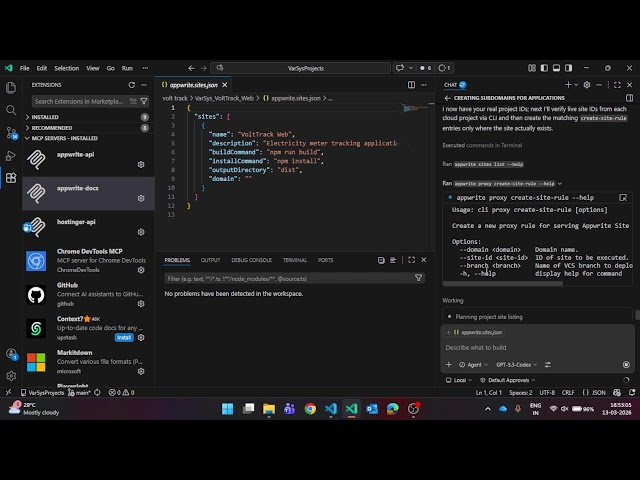Open File Explorer from the taskbar
This screenshot has width=640, height=480.
point(269,409)
